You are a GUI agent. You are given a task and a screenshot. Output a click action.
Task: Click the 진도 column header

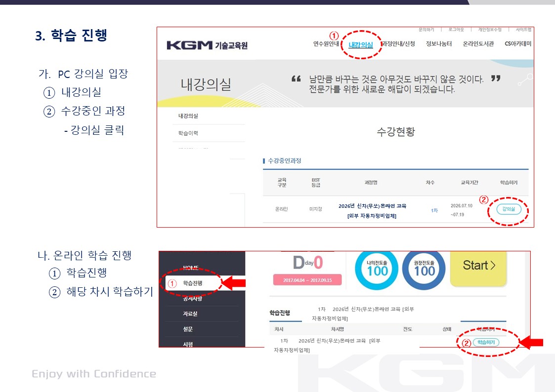407,329
